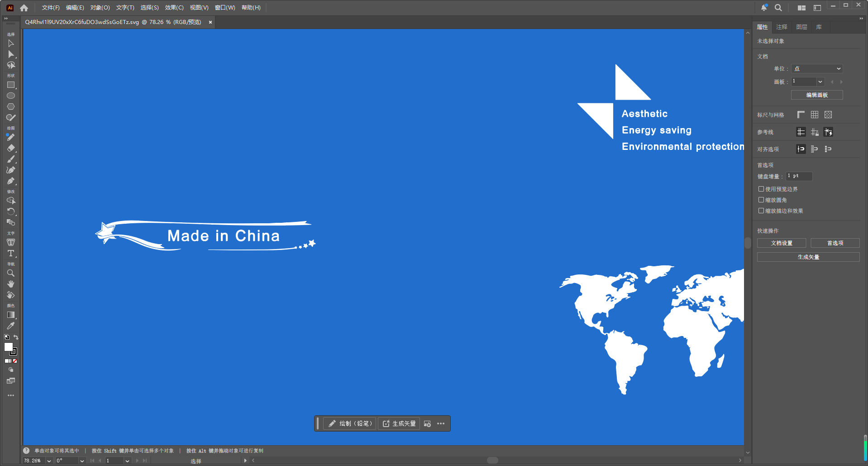Viewport: 868px width, 466px height.
Task: Expand the 画板 artboard dropdown
Action: pos(820,82)
